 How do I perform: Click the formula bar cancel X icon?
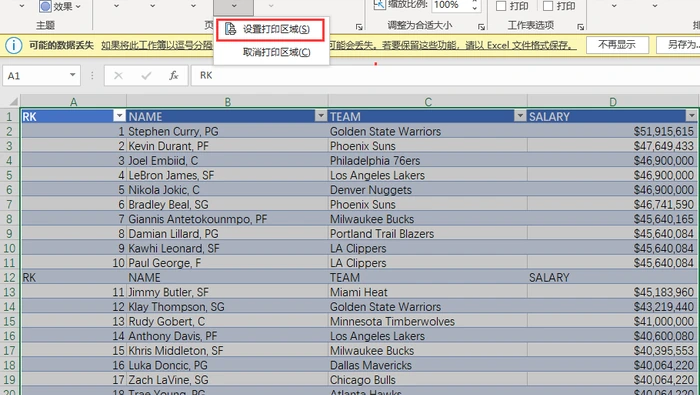(118, 76)
